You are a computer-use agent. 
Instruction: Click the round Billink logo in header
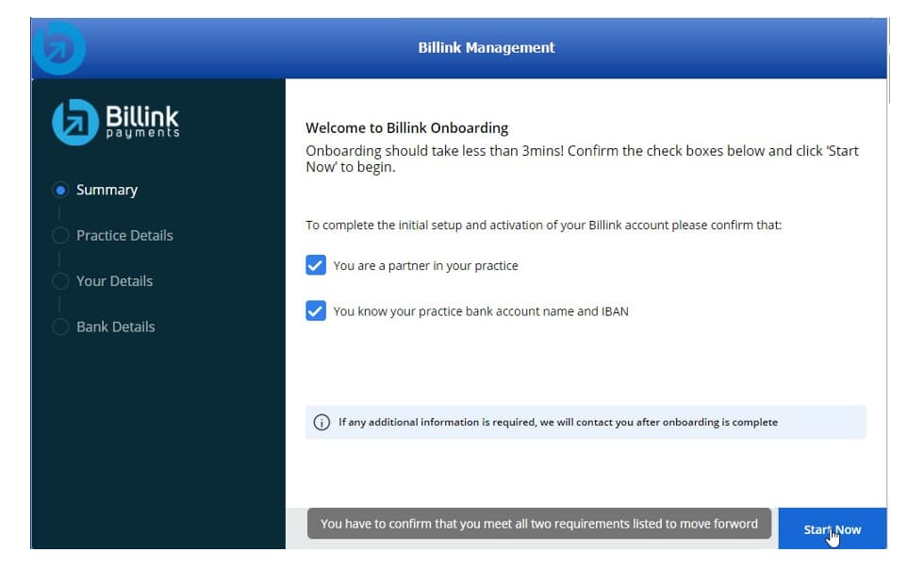click(58, 47)
